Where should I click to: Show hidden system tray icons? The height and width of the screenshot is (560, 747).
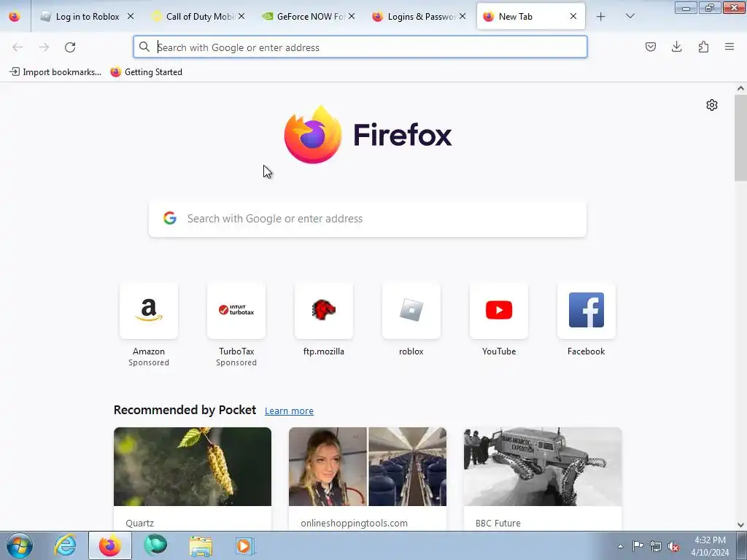pos(620,546)
